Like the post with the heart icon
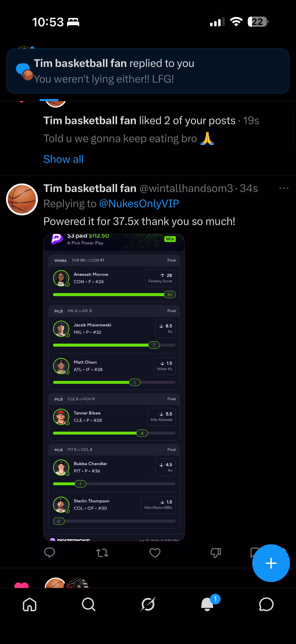 155,553
